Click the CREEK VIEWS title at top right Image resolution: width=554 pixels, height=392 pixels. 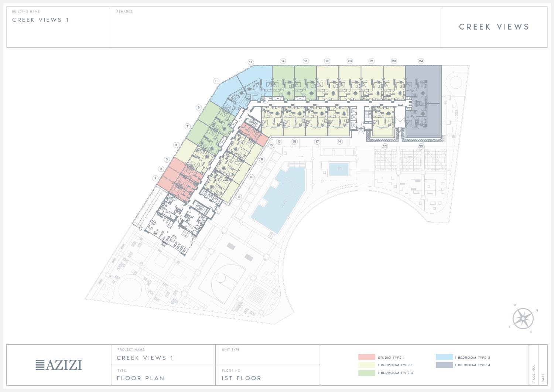(x=494, y=27)
